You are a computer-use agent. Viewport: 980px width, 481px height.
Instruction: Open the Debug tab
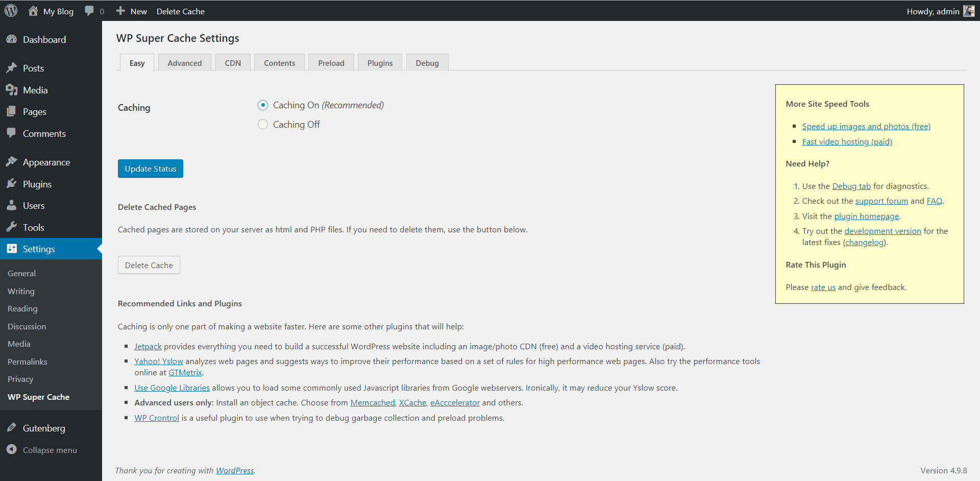(x=427, y=63)
